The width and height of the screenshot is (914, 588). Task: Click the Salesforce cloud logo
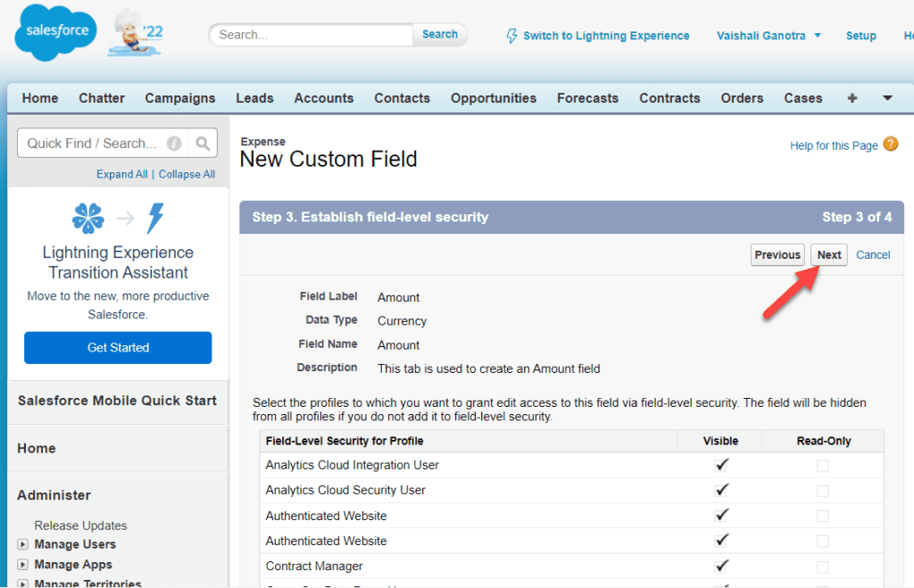tap(54, 32)
